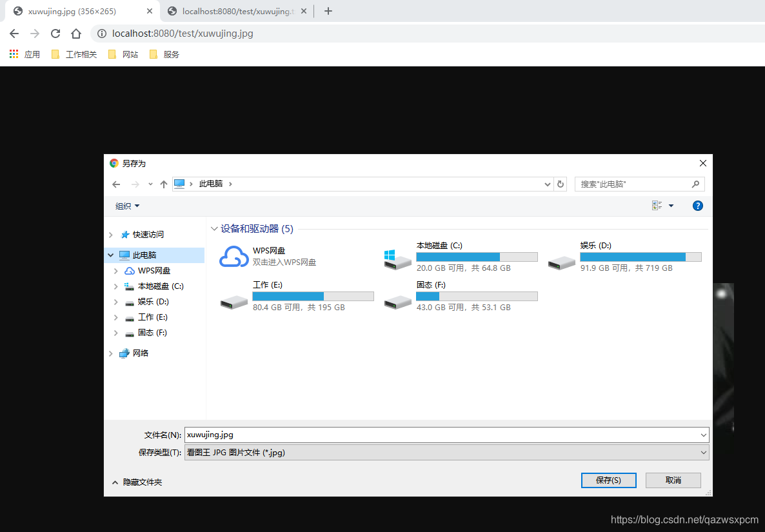This screenshot has height=532, width=765.
Task: Select WPS网盘 in navigation tree
Action: point(154,271)
